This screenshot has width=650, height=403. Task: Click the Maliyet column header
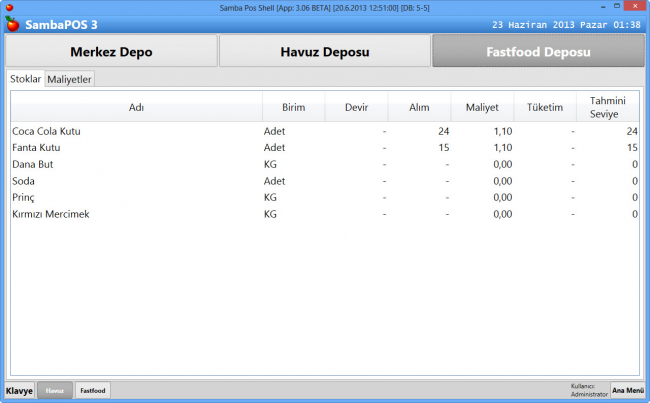[482, 107]
